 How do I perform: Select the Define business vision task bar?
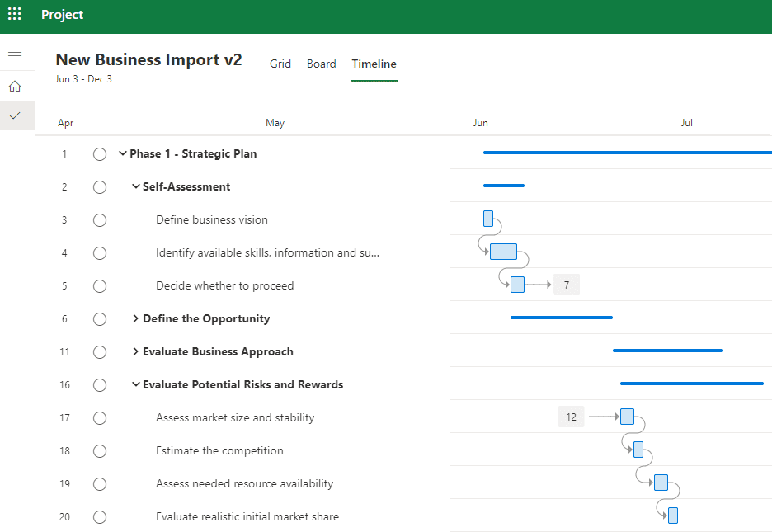coord(488,219)
